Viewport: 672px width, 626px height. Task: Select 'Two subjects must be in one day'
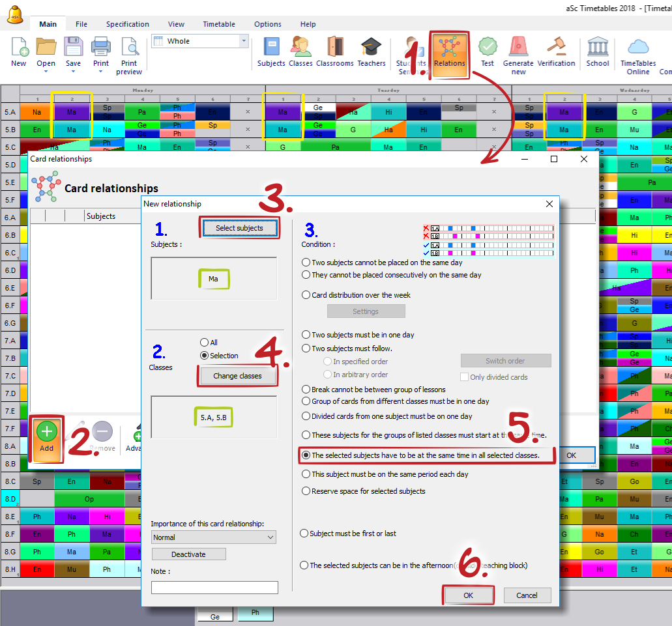tap(306, 335)
